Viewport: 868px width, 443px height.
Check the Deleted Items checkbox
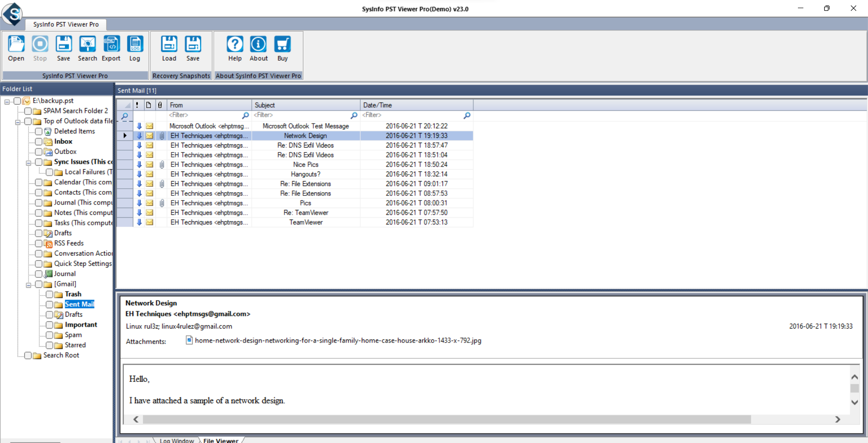pyautogui.click(x=39, y=131)
